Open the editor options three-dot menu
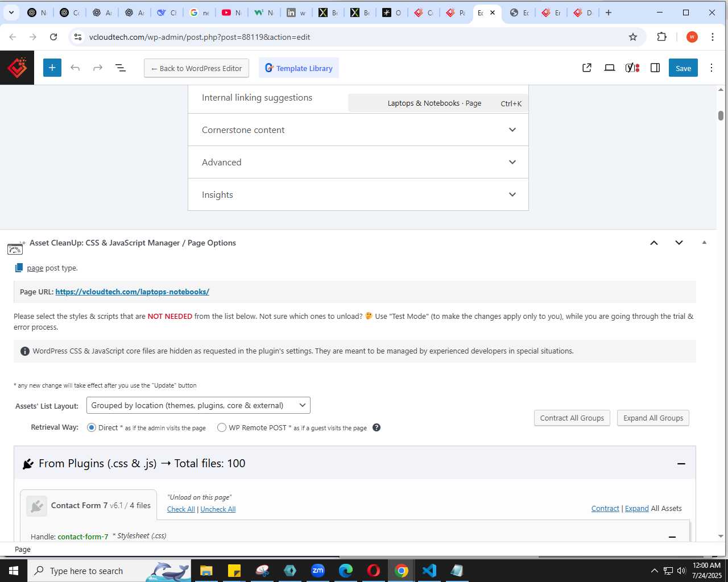Screen dimensions: 728x582 tap(712, 68)
